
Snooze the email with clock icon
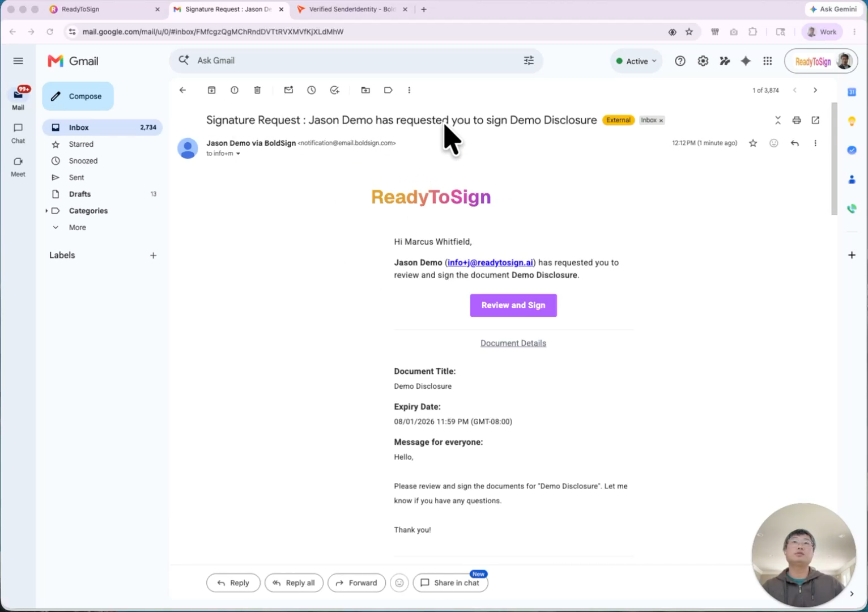tap(312, 90)
